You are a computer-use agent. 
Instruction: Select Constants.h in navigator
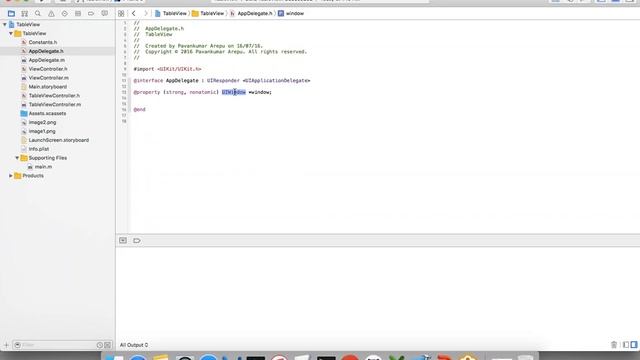coord(43,42)
